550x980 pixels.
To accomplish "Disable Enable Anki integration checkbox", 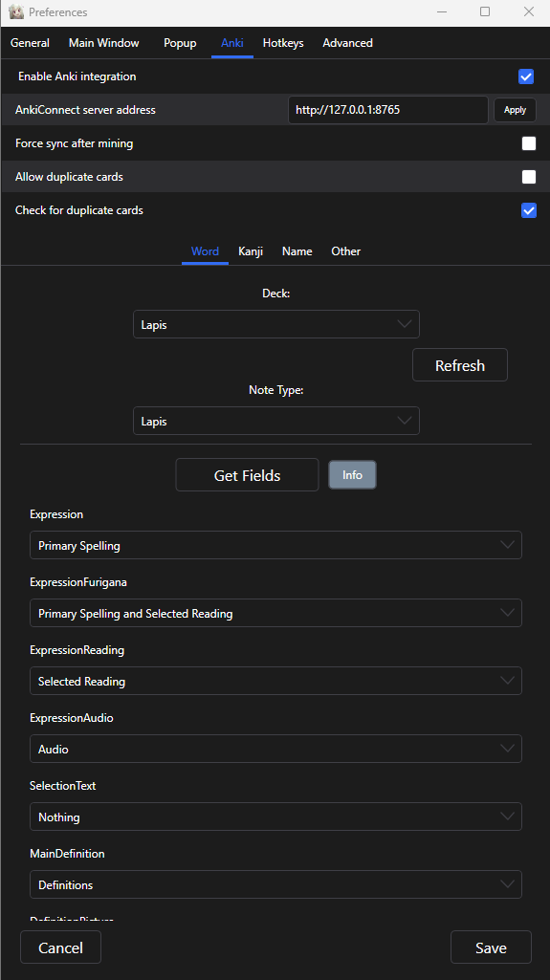I will point(526,76).
